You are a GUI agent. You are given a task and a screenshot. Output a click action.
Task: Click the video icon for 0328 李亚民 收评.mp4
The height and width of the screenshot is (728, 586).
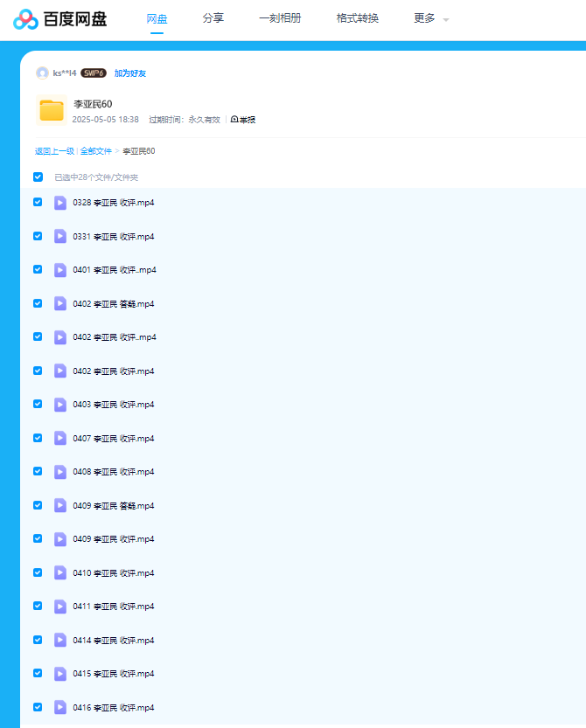coord(60,203)
